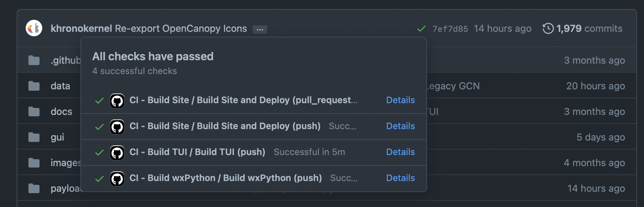Open Details for Build TUI check

pyautogui.click(x=400, y=152)
